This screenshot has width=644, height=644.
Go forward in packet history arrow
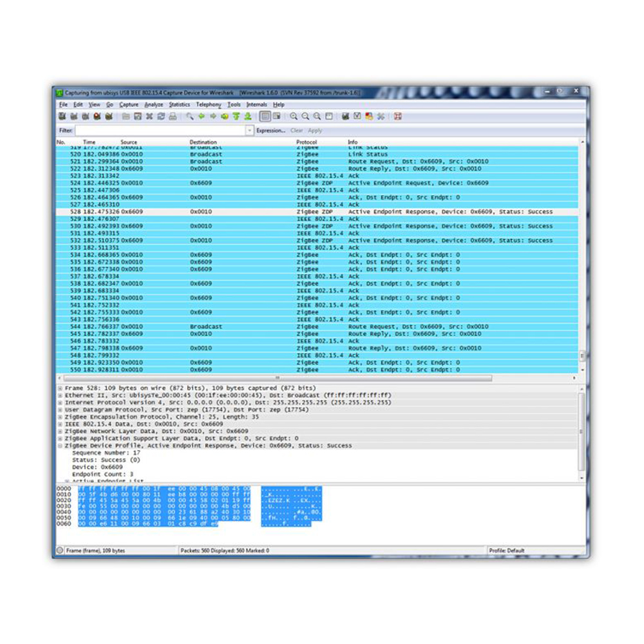pos(213,117)
